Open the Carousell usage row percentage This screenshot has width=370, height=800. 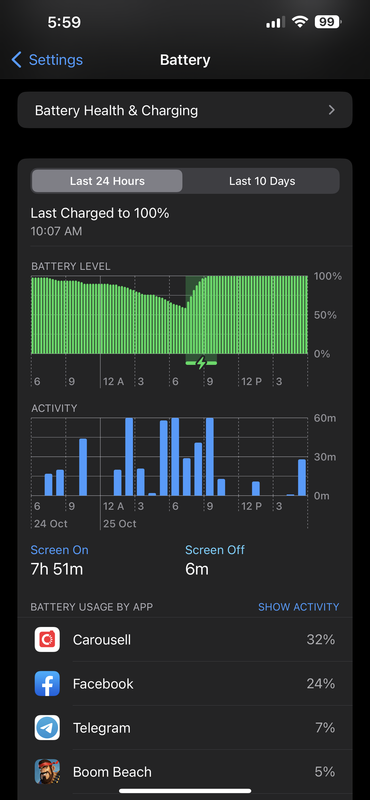[320, 640]
